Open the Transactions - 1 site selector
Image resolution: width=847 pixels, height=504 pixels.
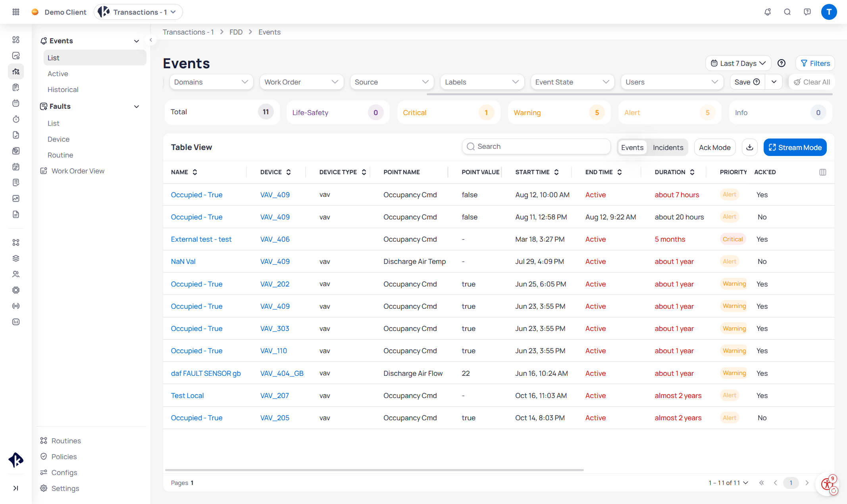tap(138, 12)
